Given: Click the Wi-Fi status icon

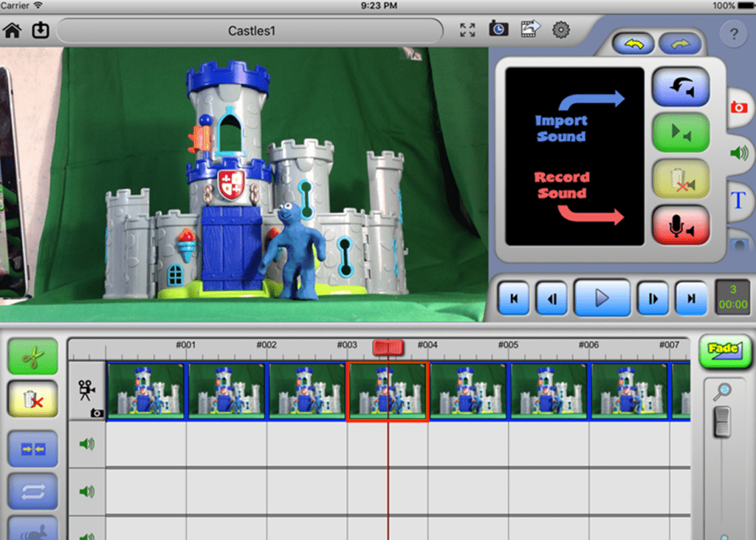Looking at the screenshot, I should (x=38, y=5).
